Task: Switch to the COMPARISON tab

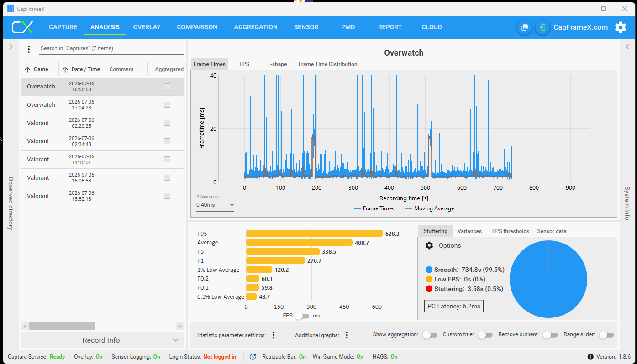Action: click(197, 27)
